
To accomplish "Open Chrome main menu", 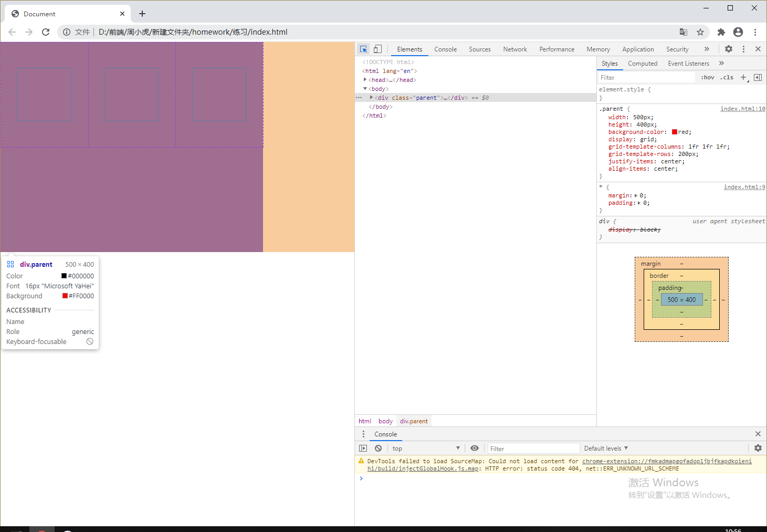I will (755, 32).
